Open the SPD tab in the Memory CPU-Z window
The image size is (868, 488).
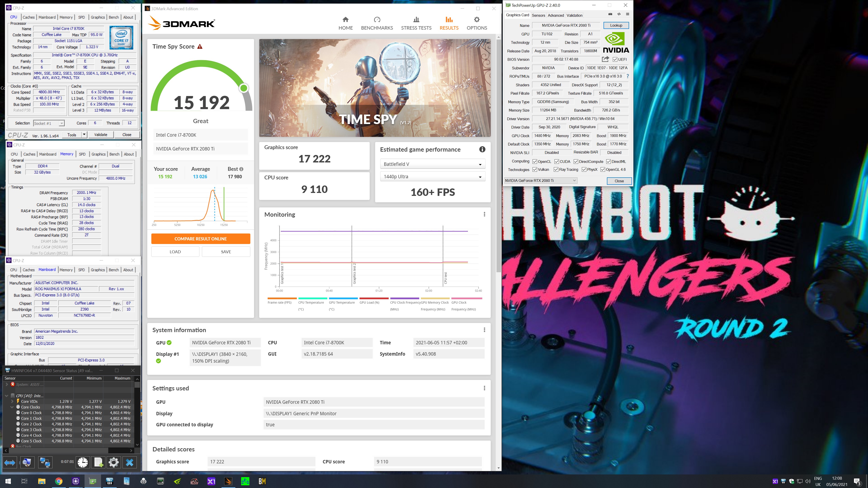pos(82,154)
